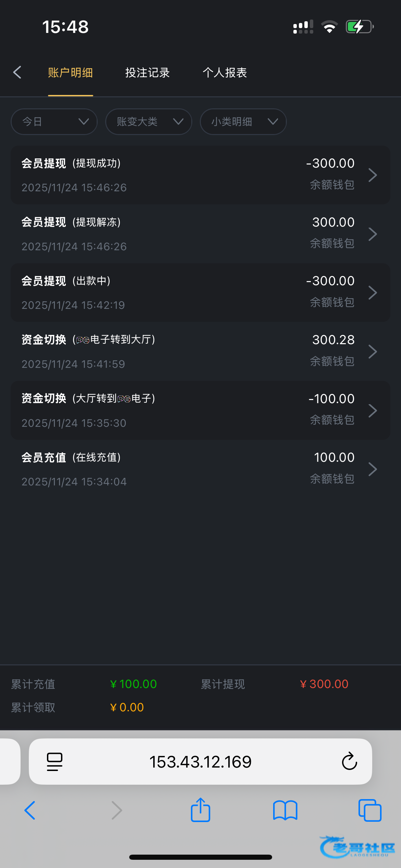The width and height of the screenshot is (401, 868).
Task: Open the 小类明细 subcategory dropdown
Action: coord(243,122)
